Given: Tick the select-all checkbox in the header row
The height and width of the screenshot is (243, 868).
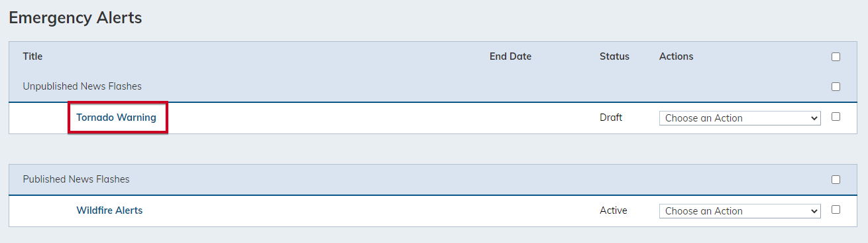Looking at the screenshot, I should tap(836, 57).
